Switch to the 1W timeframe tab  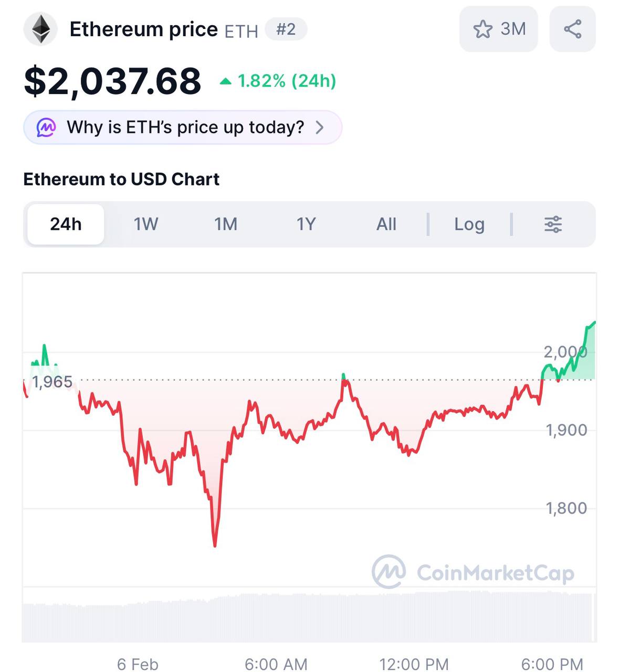click(146, 224)
